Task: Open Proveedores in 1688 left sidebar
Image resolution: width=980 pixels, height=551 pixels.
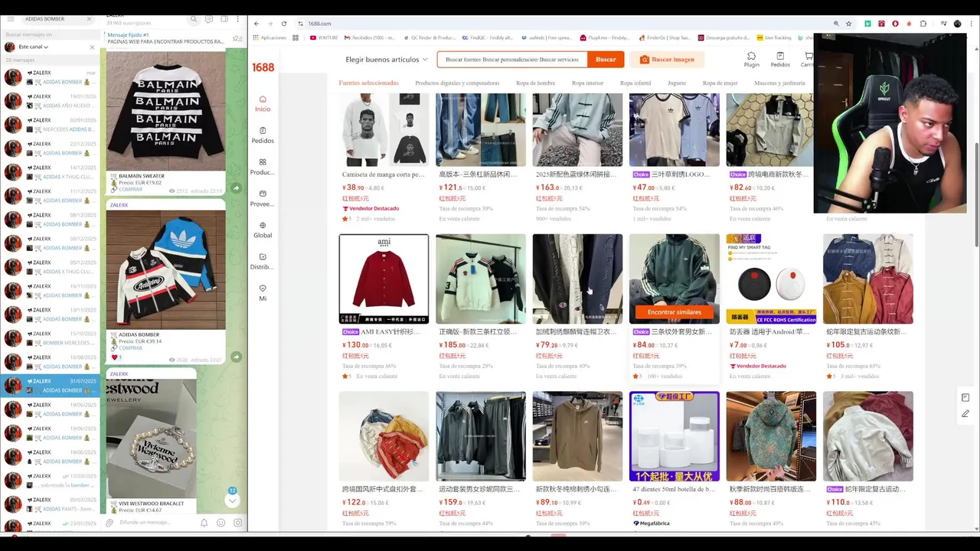Action: coord(263,198)
